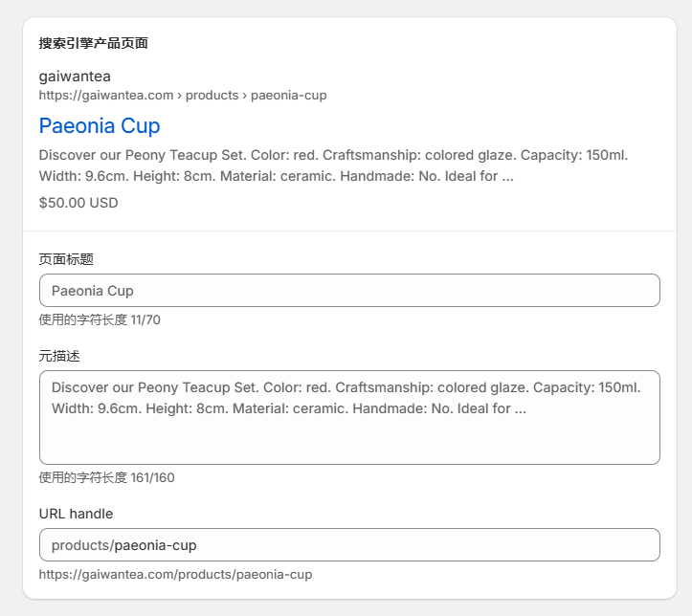Click the 搜索引擎产品页面 section heading
Viewport: 692px width, 616px height.
tap(93, 43)
